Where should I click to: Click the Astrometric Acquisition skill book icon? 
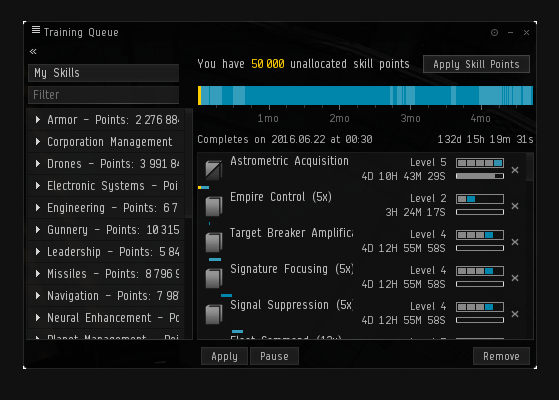pos(213,170)
